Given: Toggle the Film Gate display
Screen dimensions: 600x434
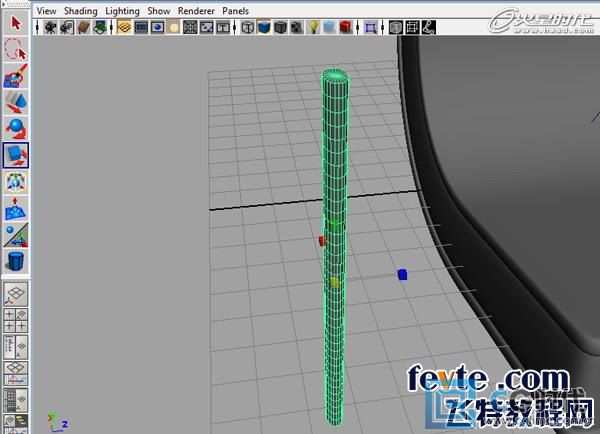Looking at the screenshot, I should (141, 28).
